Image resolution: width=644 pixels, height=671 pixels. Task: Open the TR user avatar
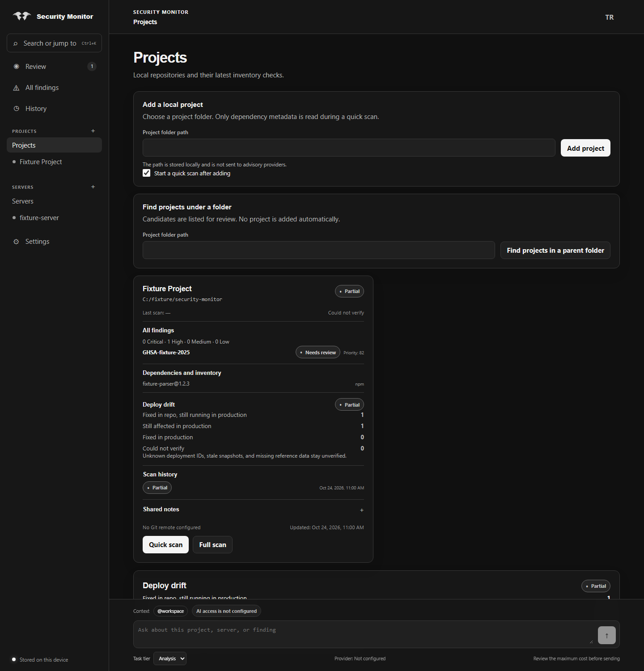coord(610,17)
